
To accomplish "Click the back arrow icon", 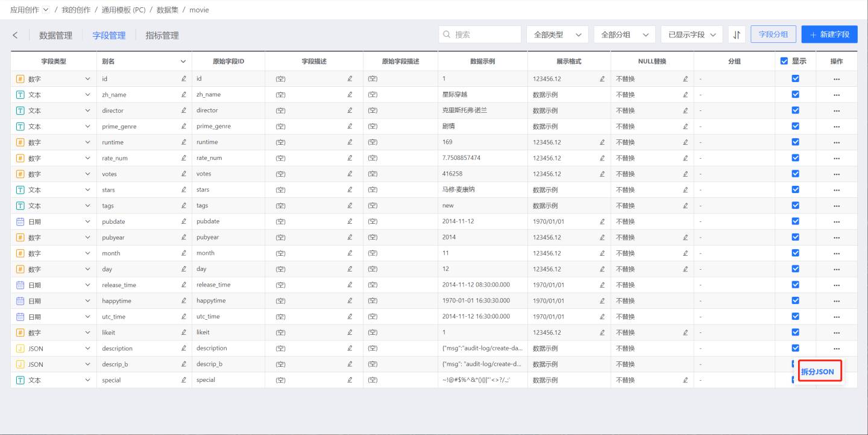I will point(15,36).
